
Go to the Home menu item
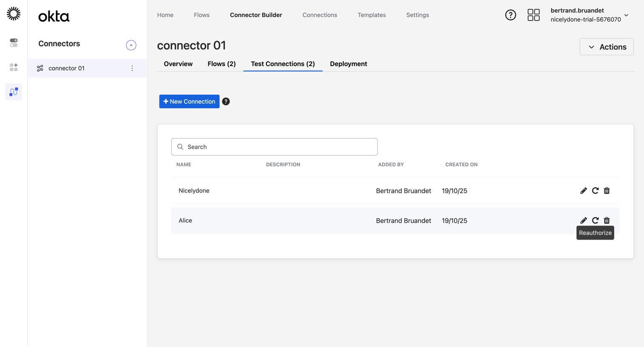(x=165, y=15)
